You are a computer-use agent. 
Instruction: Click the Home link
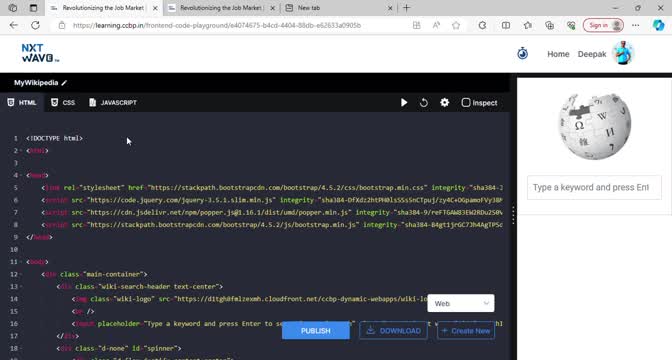(x=558, y=54)
